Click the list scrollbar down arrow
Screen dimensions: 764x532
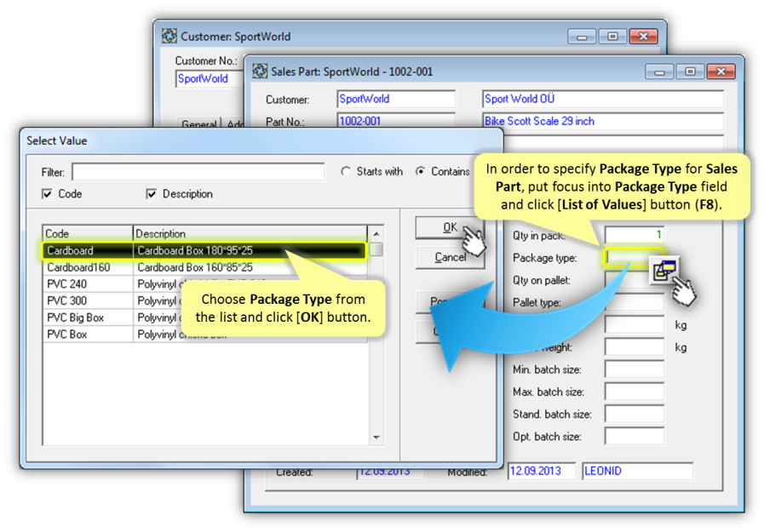click(x=376, y=437)
